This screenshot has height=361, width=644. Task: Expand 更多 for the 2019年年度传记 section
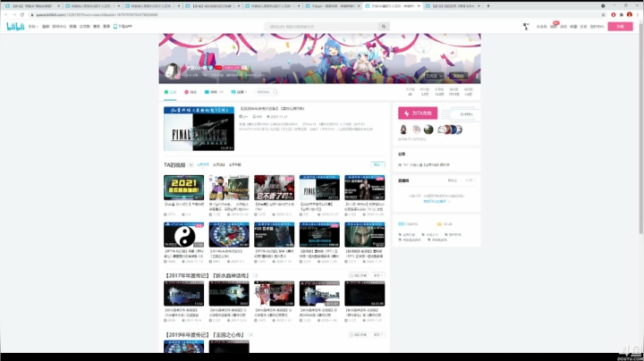[x=377, y=335]
